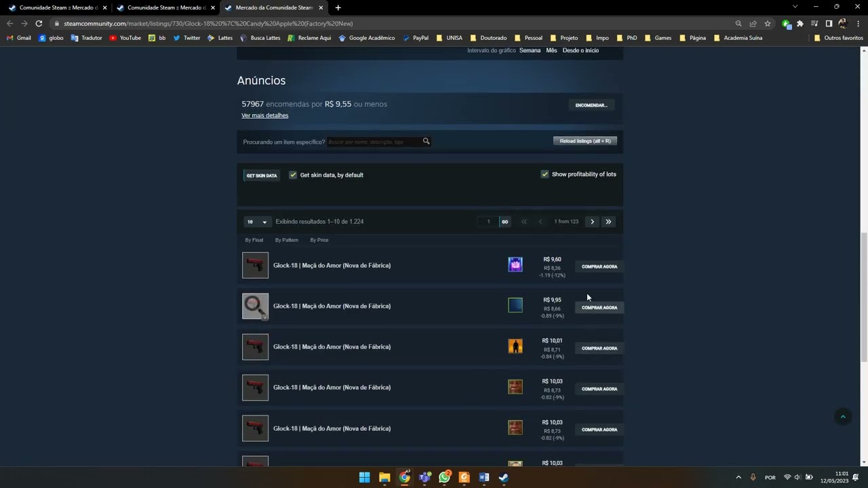Viewport: 868px width, 488px height.
Task: Open the UNISA bookmarks folder
Action: click(x=450, y=38)
